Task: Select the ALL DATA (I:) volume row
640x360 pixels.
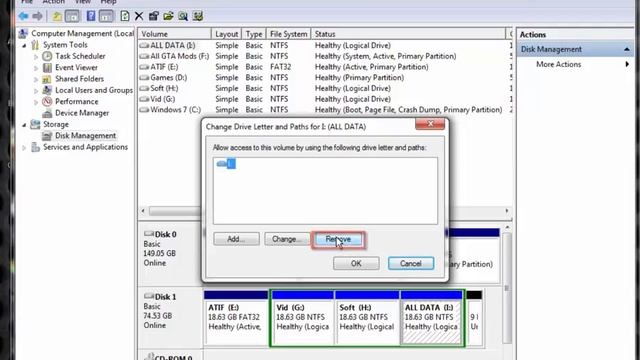Action: click(325, 45)
